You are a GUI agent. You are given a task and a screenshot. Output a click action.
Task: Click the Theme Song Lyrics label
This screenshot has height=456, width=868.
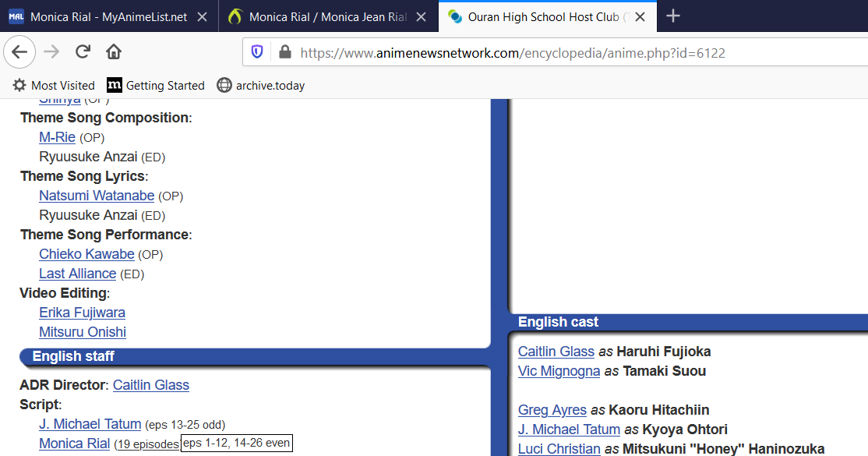coord(83,176)
